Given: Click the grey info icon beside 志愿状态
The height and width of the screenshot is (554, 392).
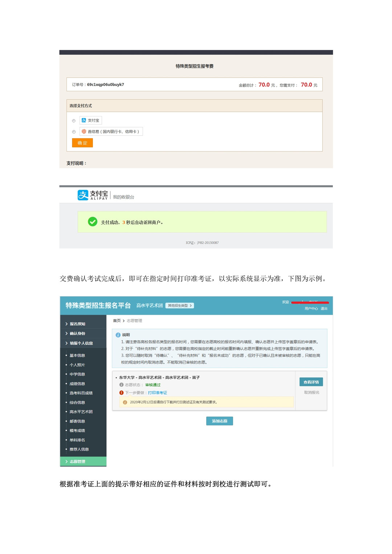Looking at the screenshot, I should (x=122, y=385).
